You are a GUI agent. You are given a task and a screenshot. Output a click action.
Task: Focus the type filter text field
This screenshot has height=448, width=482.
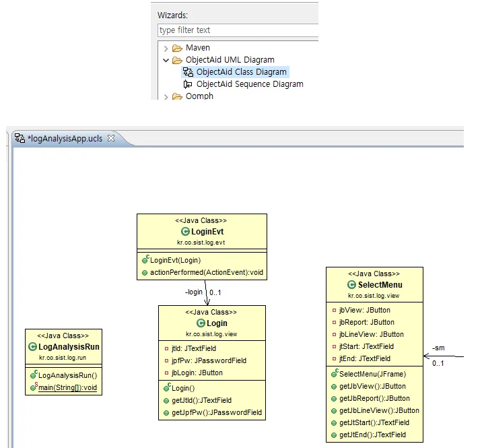click(x=238, y=30)
